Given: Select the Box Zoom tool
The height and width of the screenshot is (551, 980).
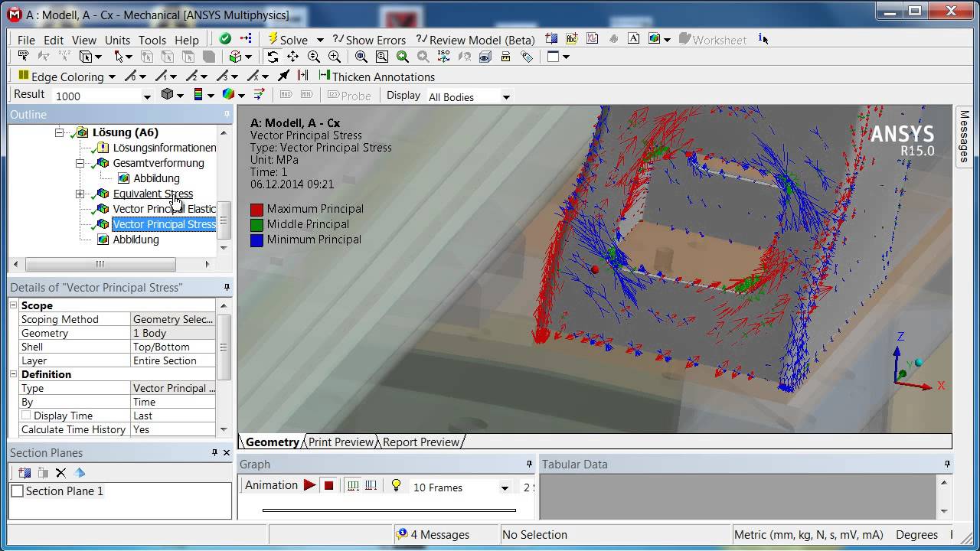Looking at the screenshot, I should pos(335,57).
